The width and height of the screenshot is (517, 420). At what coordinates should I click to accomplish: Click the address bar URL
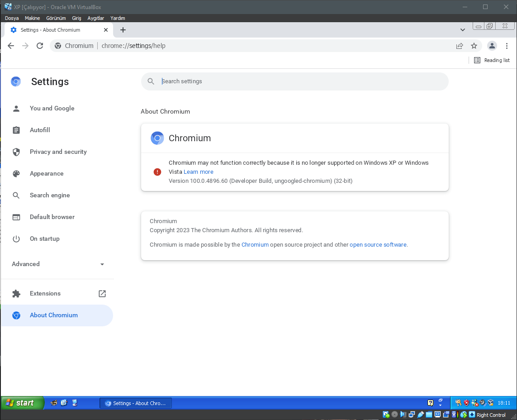(x=133, y=46)
